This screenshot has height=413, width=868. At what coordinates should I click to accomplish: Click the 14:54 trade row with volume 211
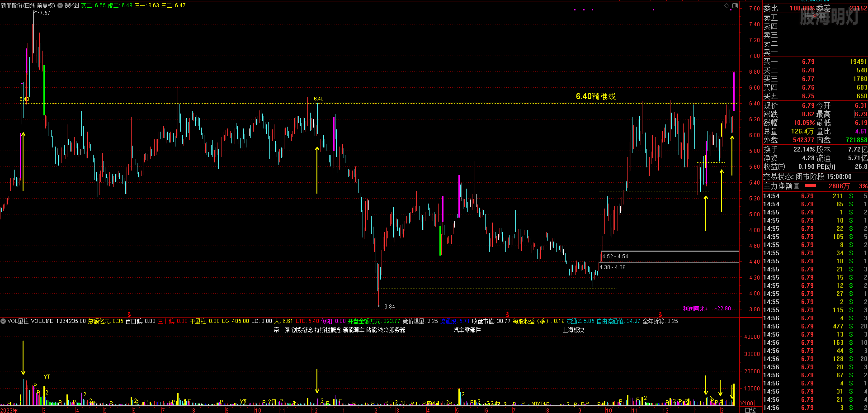815,196
